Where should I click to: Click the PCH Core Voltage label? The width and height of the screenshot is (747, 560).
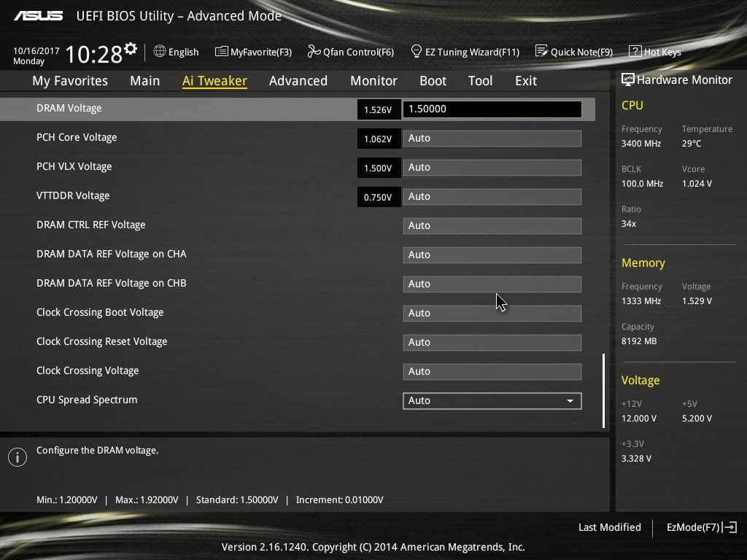click(77, 137)
